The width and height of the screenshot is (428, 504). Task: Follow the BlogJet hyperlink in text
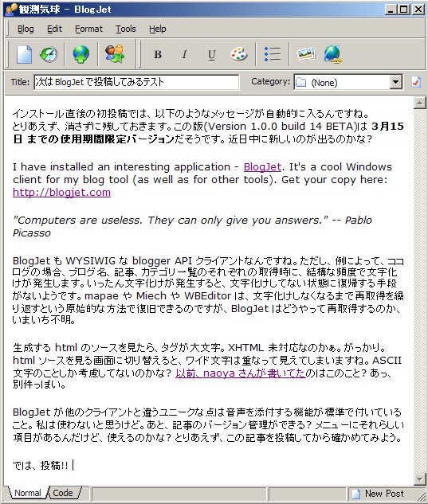click(262, 167)
